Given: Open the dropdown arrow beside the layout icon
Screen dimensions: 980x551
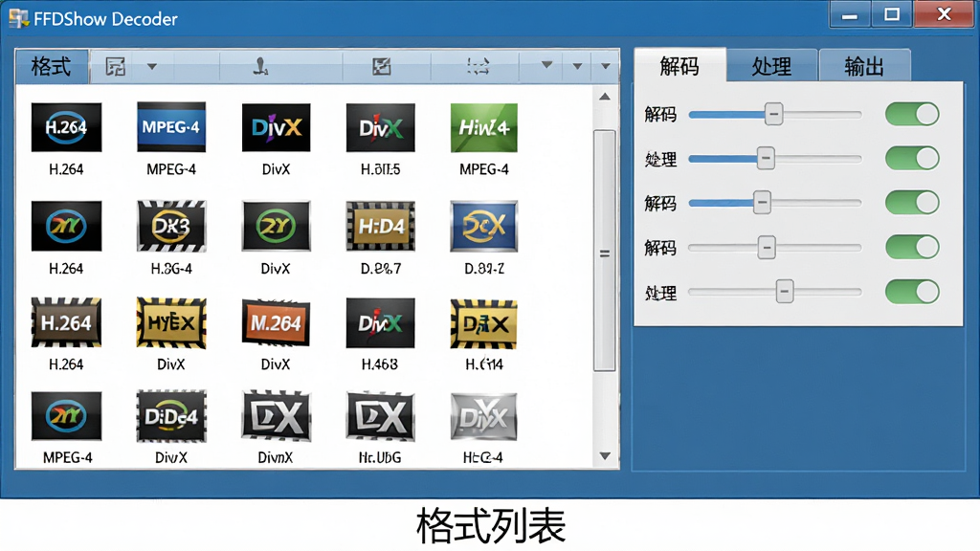Looking at the screenshot, I should [152, 66].
